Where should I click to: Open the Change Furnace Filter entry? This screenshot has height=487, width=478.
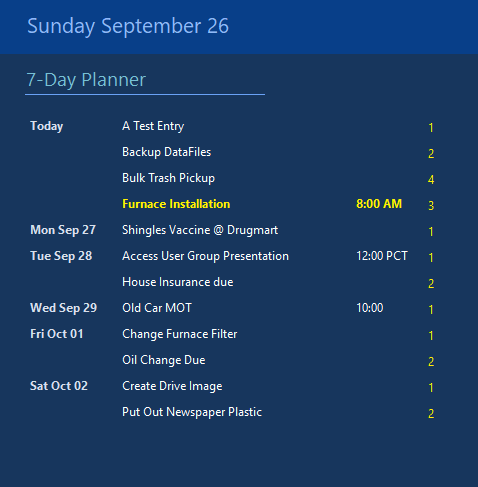[x=180, y=334]
